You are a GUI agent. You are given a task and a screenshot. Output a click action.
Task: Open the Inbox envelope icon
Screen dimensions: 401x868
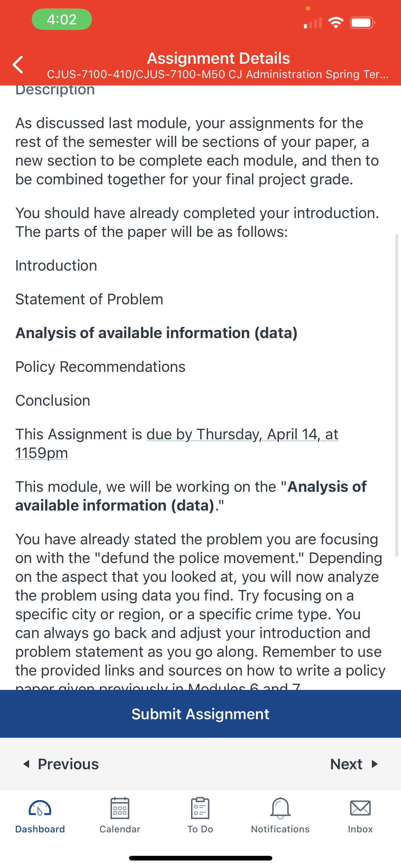tap(360, 808)
